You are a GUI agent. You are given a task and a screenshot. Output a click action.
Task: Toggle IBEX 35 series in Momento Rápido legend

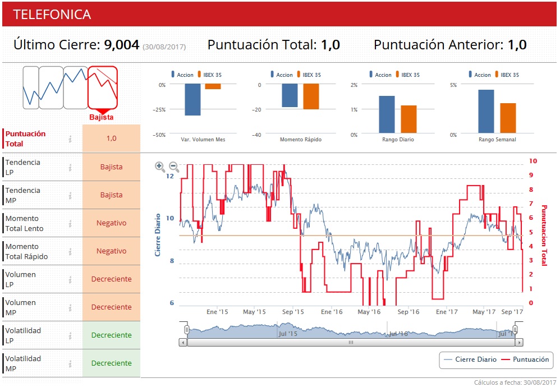pyautogui.click(x=309, y=75)
